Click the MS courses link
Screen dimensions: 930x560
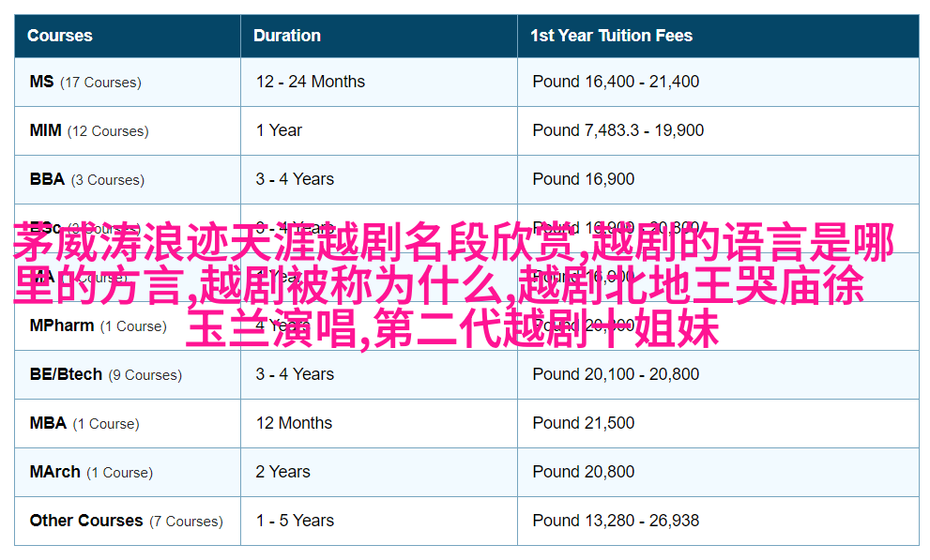[41, 82]
